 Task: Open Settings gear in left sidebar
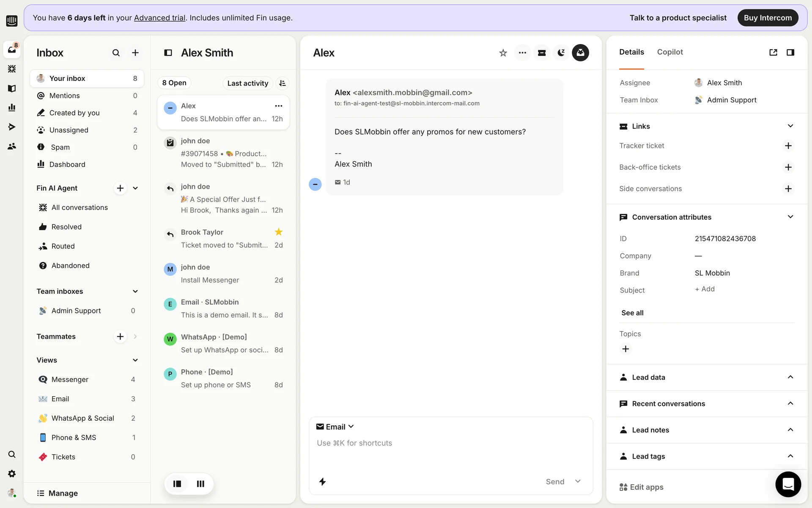click(12, 473)
